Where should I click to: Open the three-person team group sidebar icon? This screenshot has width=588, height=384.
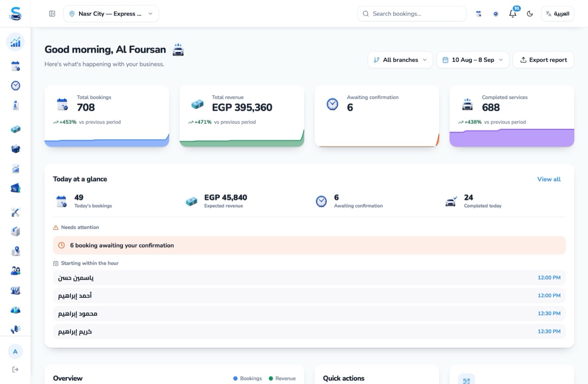(15, 310)
